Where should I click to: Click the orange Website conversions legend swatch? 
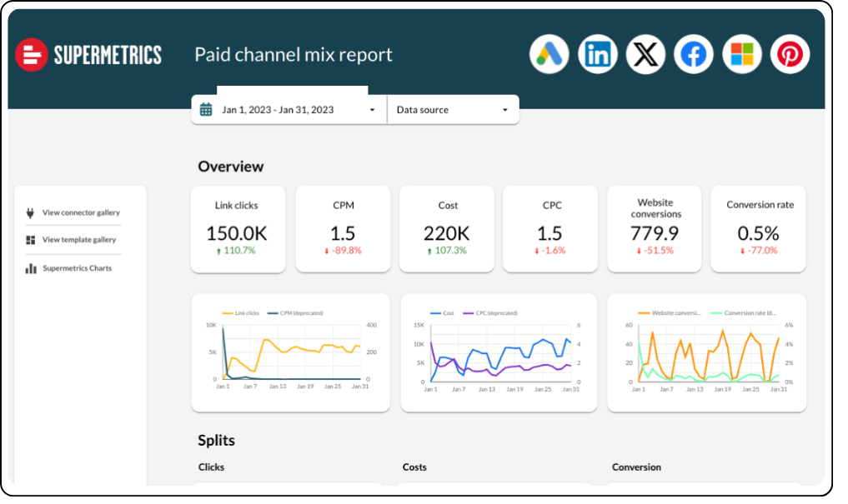click(x=644, y=313)
